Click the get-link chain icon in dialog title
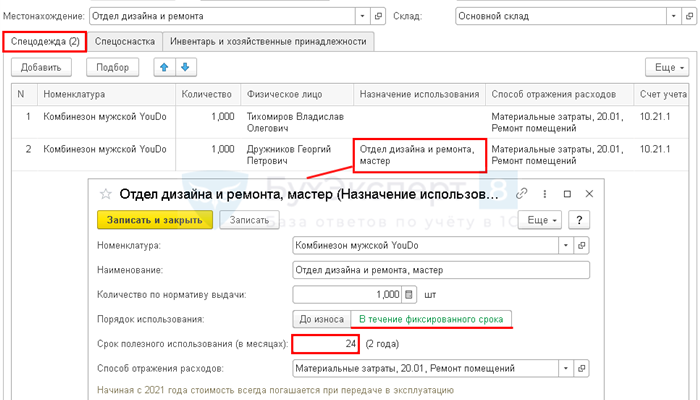The width and height of the screenshot is (700, 400). [521, 194]
